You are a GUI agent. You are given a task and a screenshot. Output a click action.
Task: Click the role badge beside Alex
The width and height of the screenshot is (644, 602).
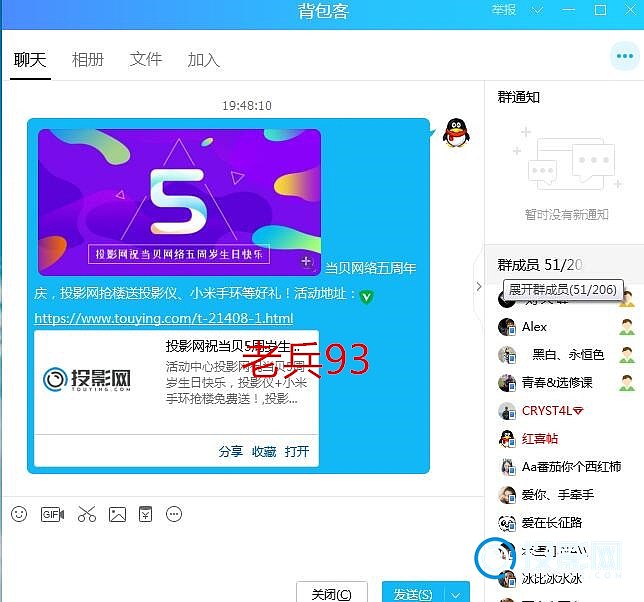point(627,327)
